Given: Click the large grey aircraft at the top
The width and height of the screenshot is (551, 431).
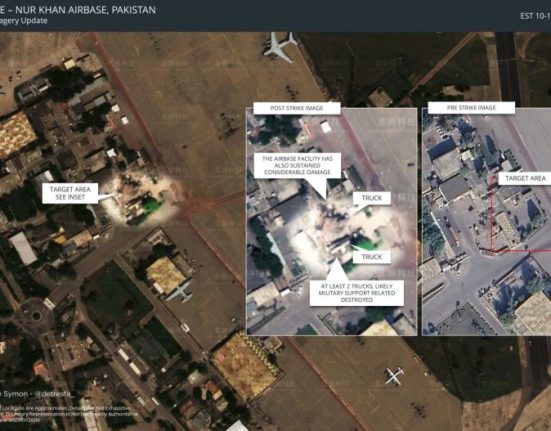Looking at the screenshot, I should 280,46.
